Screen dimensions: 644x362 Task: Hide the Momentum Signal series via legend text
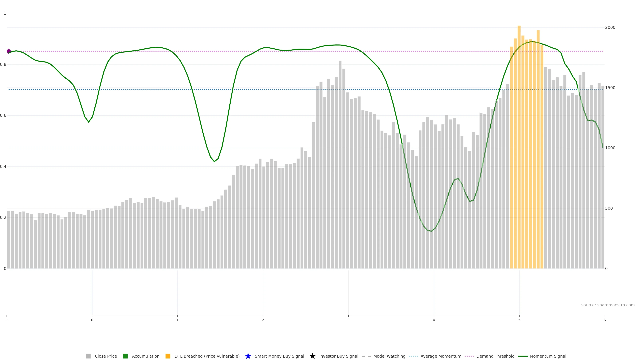point(548,356)
